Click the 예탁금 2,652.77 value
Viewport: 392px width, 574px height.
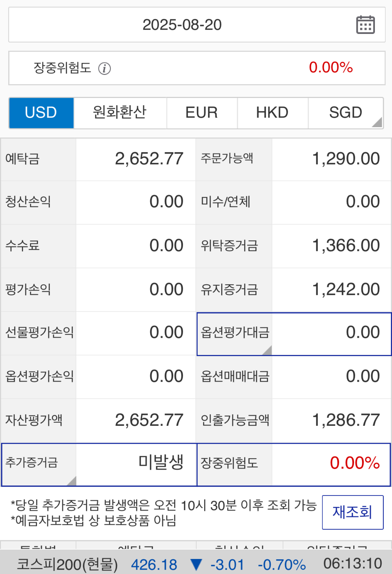[x=149, y=159]
